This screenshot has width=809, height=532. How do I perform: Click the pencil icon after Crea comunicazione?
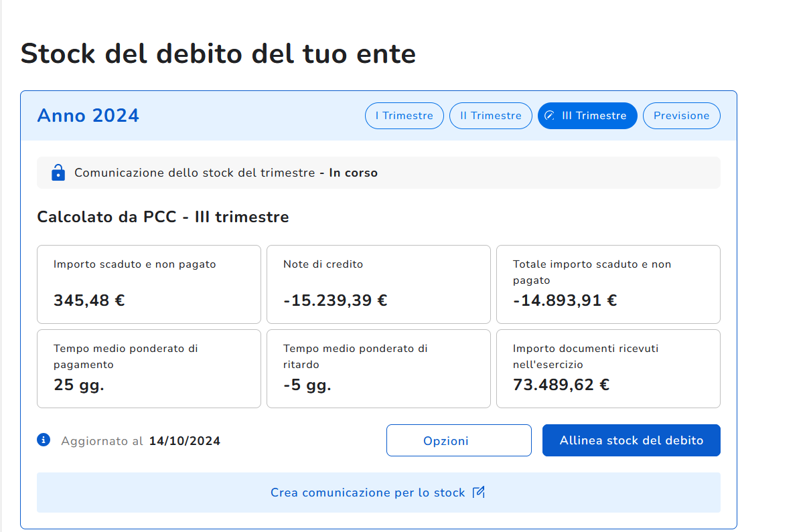click(478, 493)
